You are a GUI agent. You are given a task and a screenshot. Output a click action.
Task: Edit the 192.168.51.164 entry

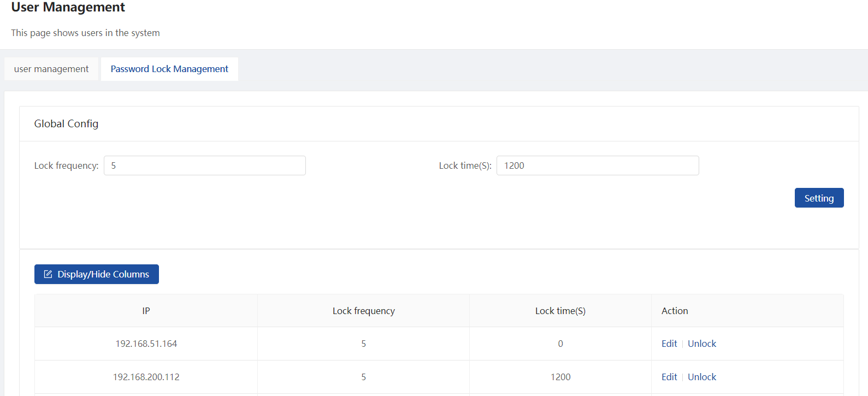[x=669, y=344]
